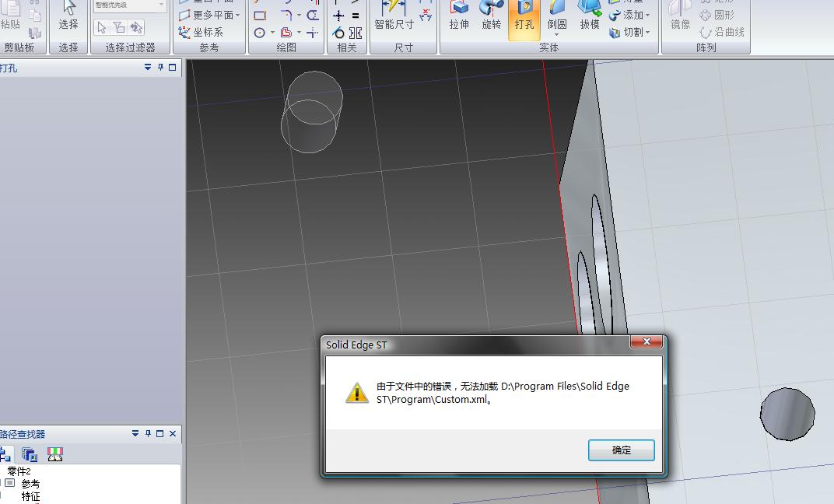Click the connect relationship plus icon
This screenshot has width=834, height=504.
(338, 16)
